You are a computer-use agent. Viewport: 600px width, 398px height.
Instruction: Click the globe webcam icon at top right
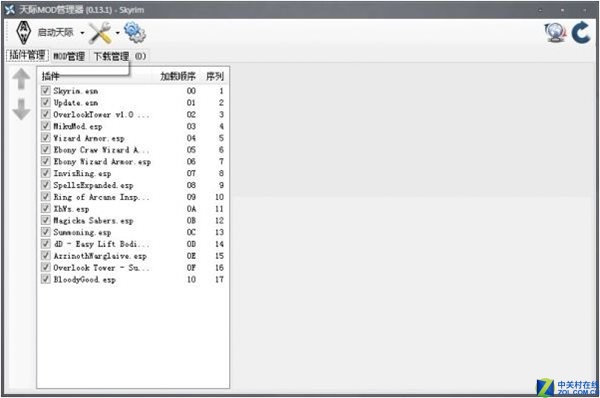click(555, 33)
